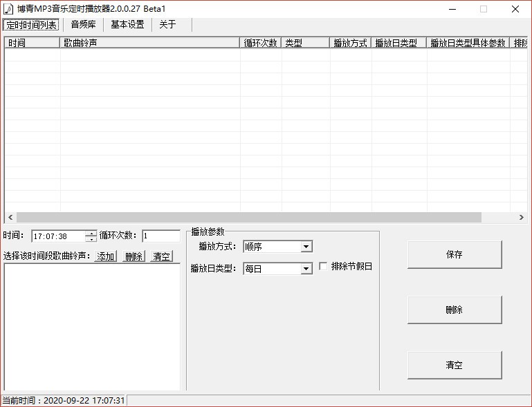
Task: Open the 播放方式 dropdown showing 顺序
Action: point(278,247)
